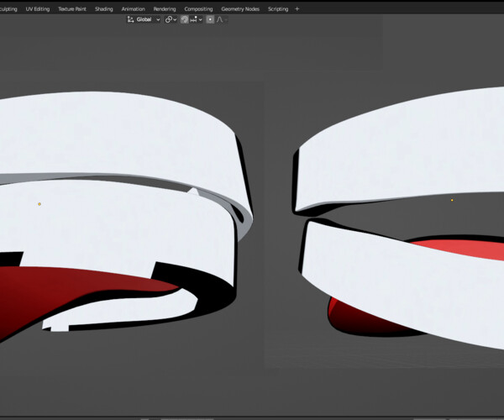Open the Rendering workspace tab
This screenshot has height=420, width=504.
tap(165, 8)
